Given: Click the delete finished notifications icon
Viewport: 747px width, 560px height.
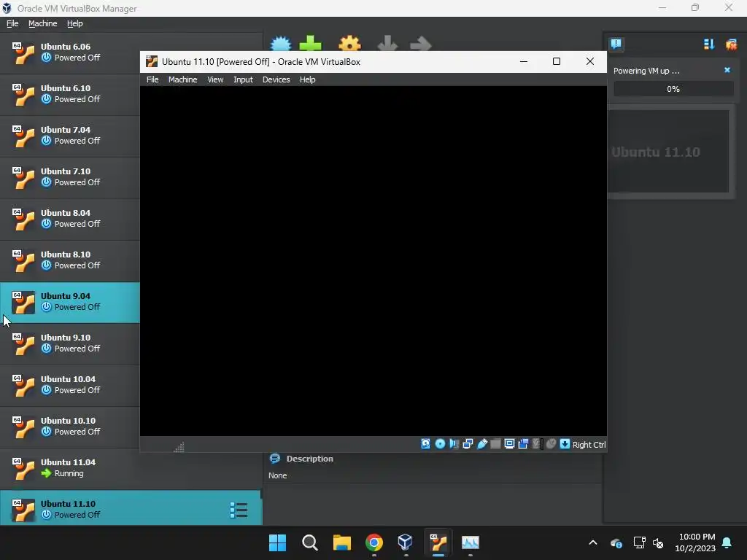Looking at the screenshot, I should tap(731, 44).
